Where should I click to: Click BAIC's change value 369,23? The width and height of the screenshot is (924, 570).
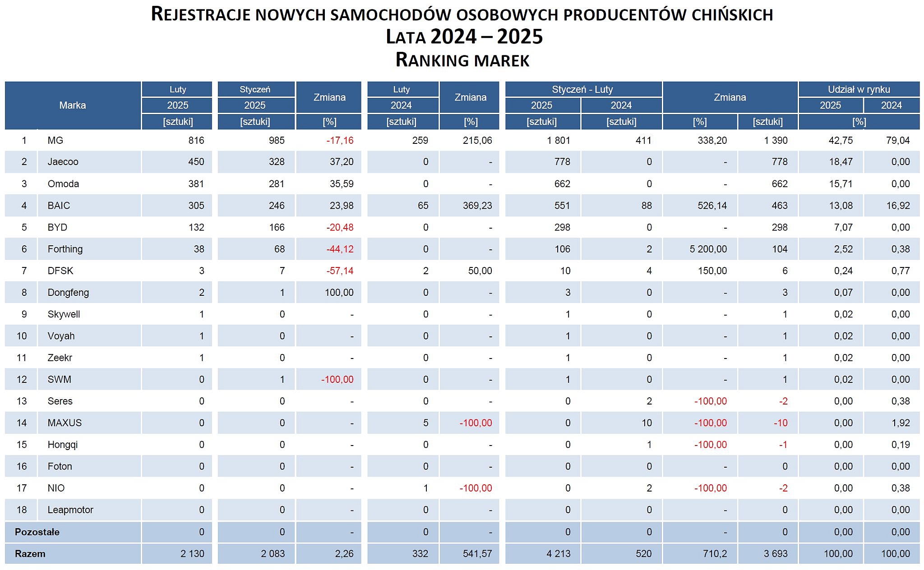(477, 206)
